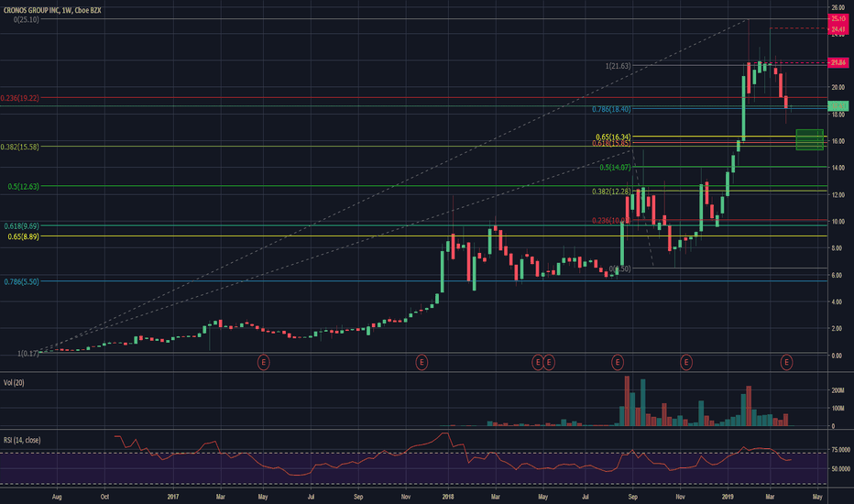
Task: Select the 1(21.63) Fibonacci label
Action: tap(619, 66)
